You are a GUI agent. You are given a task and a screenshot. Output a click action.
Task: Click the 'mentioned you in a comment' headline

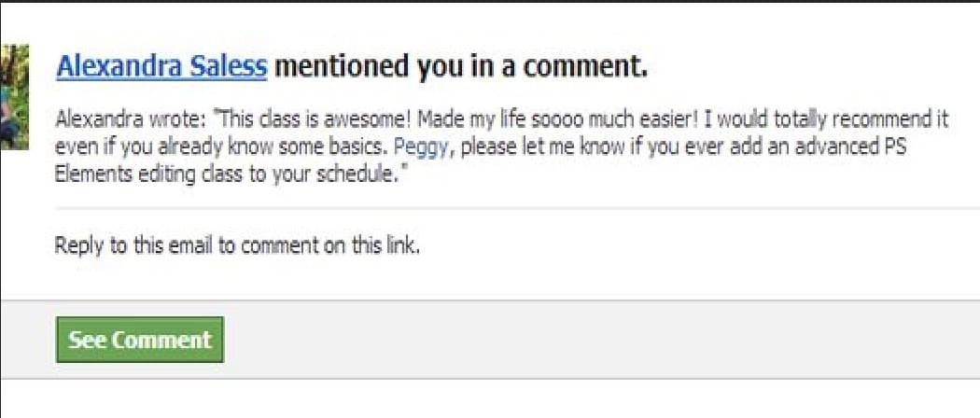[461, 66]
